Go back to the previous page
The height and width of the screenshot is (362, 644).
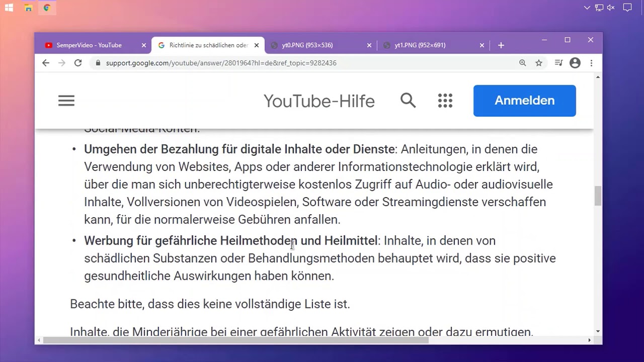[x=46, y=63]
